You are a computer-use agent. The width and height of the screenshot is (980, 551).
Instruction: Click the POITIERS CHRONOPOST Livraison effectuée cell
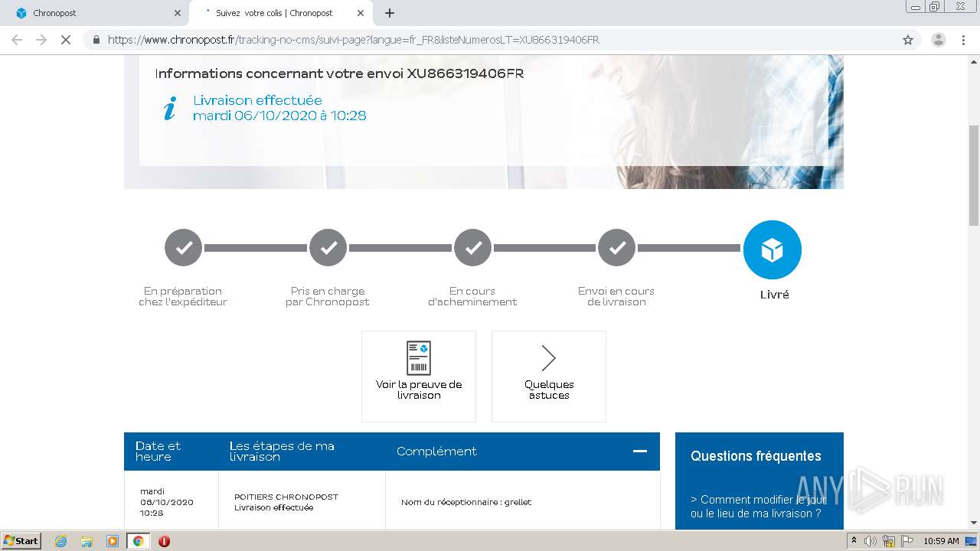coord(302,502)
